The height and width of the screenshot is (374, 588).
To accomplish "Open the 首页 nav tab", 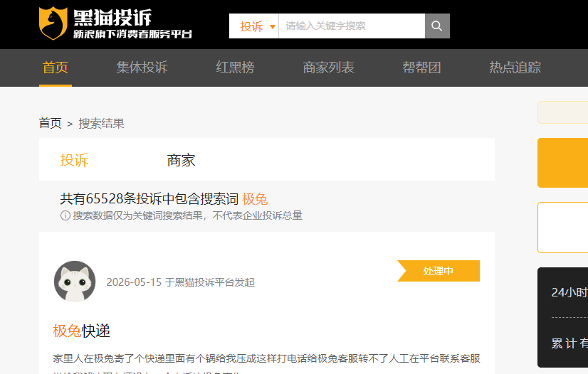I will pyautogui.click(x=55, y=68).
